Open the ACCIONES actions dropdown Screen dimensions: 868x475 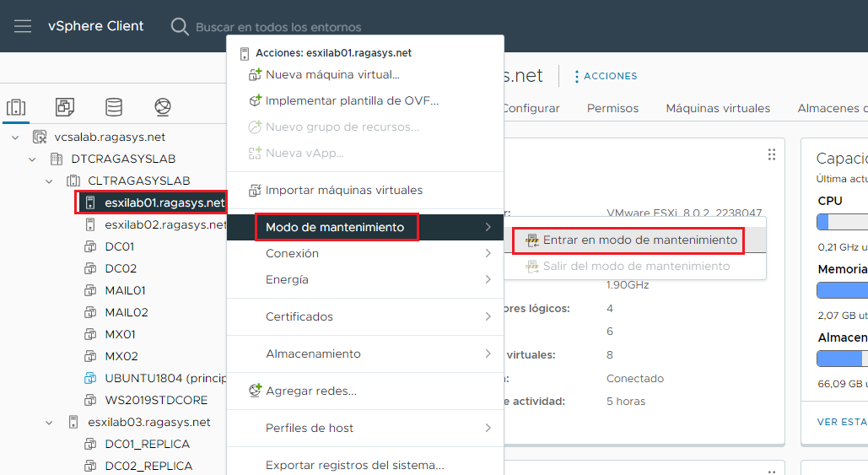point(606,76)
